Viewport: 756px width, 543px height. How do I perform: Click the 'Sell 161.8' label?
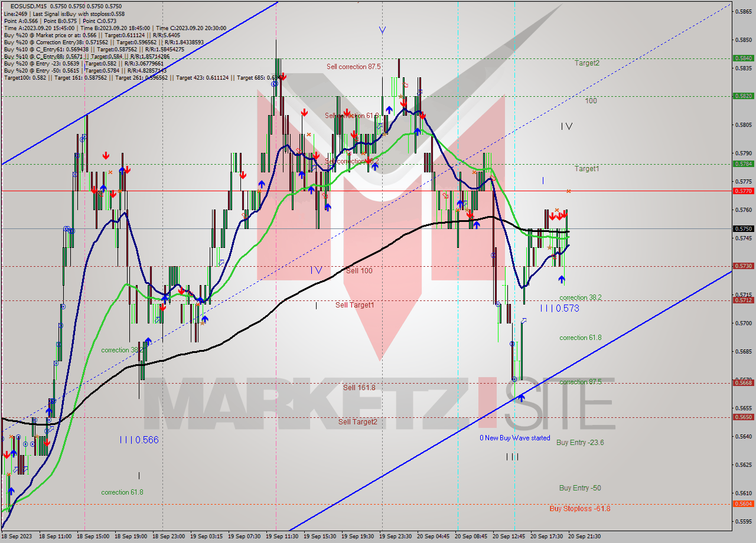tap(359, 387)
